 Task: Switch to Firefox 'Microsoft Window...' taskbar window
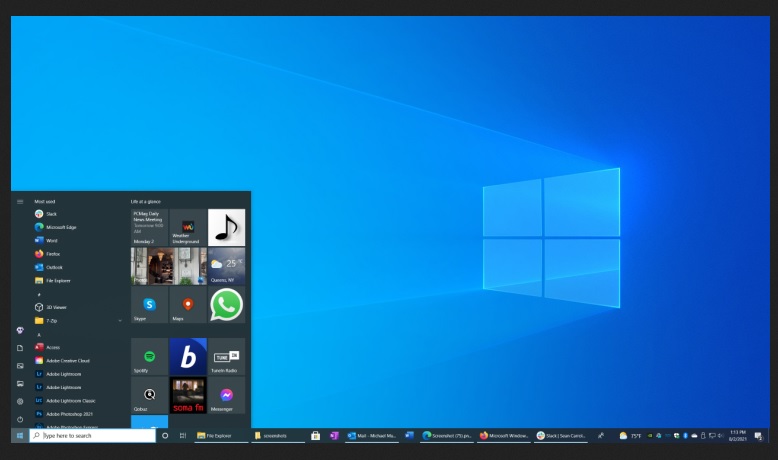click(x=504, y=436)
